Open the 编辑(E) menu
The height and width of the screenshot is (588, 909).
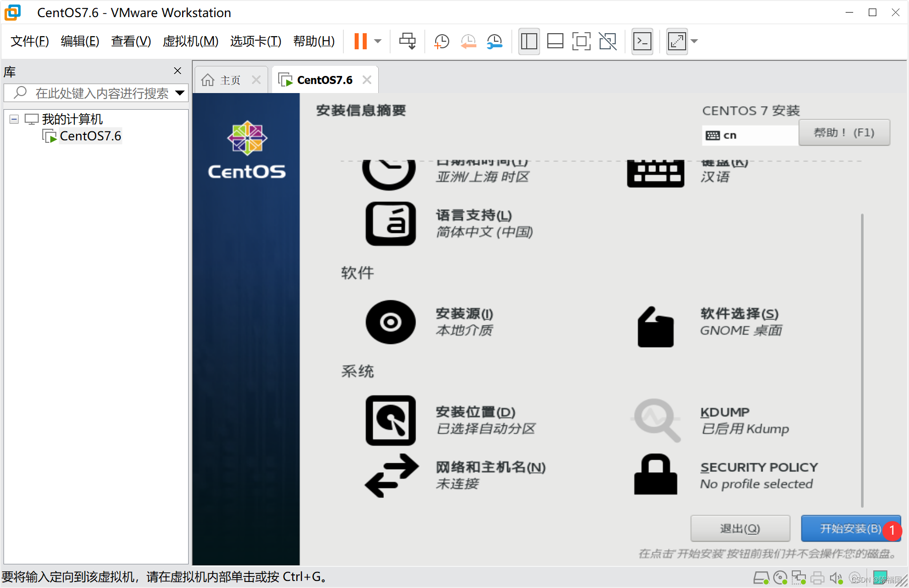[80, 41]
